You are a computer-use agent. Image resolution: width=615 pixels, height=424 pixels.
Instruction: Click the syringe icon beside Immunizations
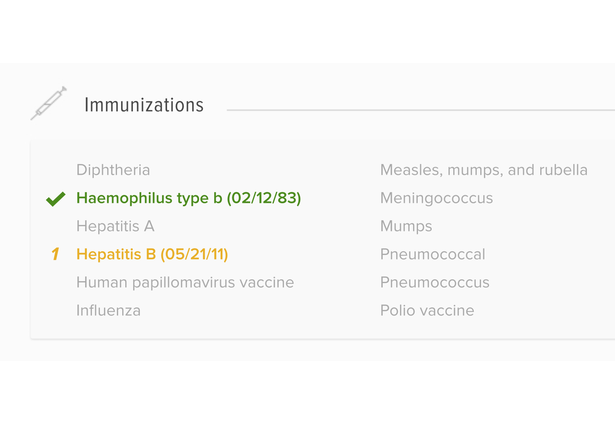coord(48,104)
